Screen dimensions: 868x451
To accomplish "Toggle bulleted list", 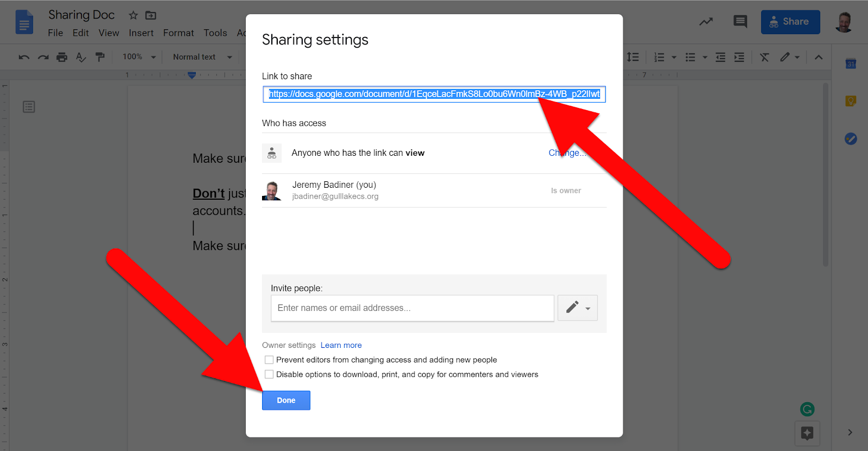I will pos(690,57).
